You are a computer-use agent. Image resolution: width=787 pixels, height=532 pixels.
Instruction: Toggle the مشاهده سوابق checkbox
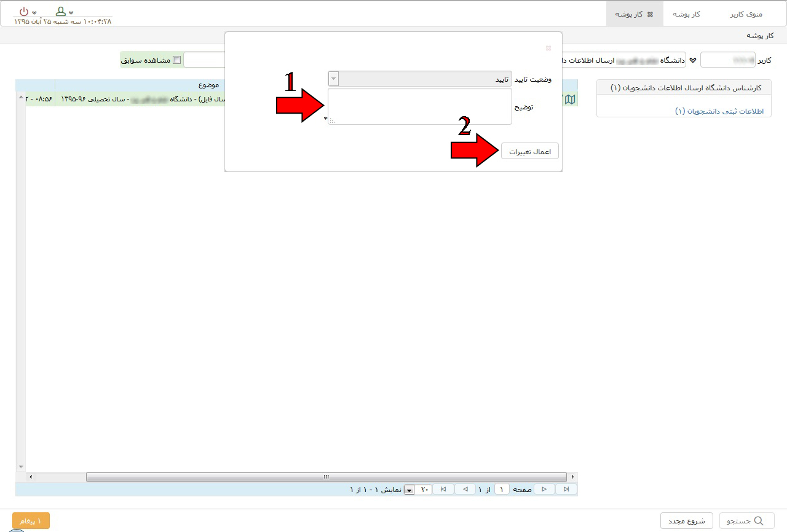coord(177,60)
